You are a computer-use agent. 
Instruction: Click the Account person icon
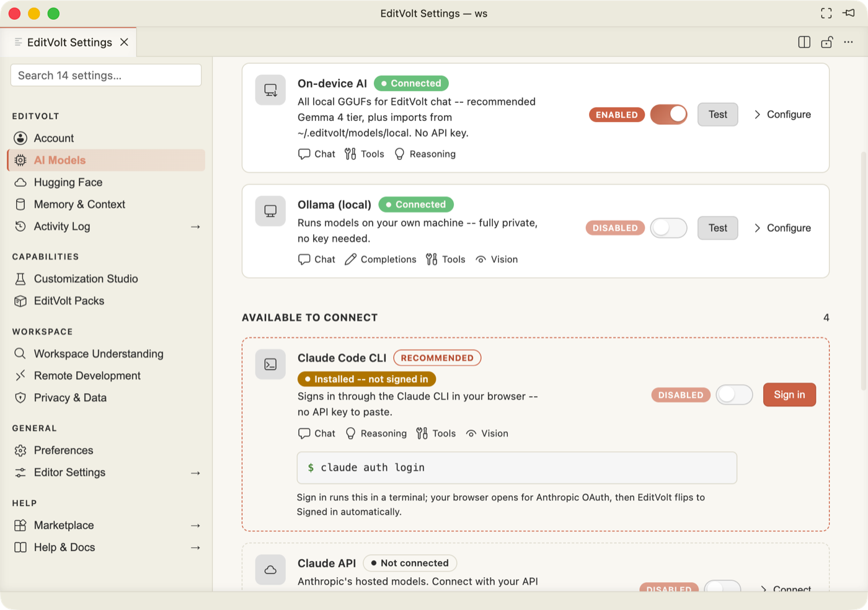[20, 138]
